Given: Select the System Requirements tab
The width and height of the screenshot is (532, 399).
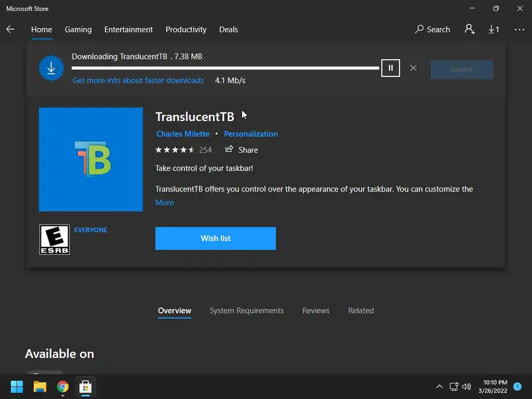Looking at the screenshot, I should (x=247, y=311).
